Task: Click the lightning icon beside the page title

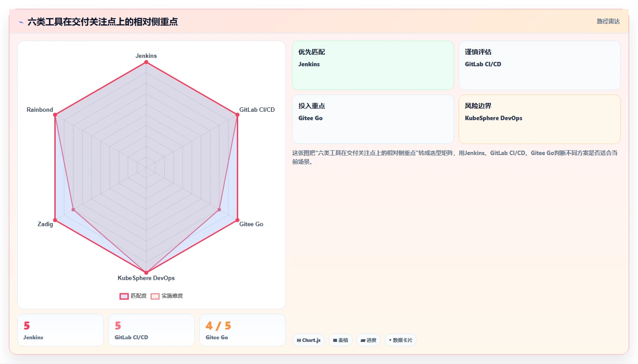Action: pos(21,22)
